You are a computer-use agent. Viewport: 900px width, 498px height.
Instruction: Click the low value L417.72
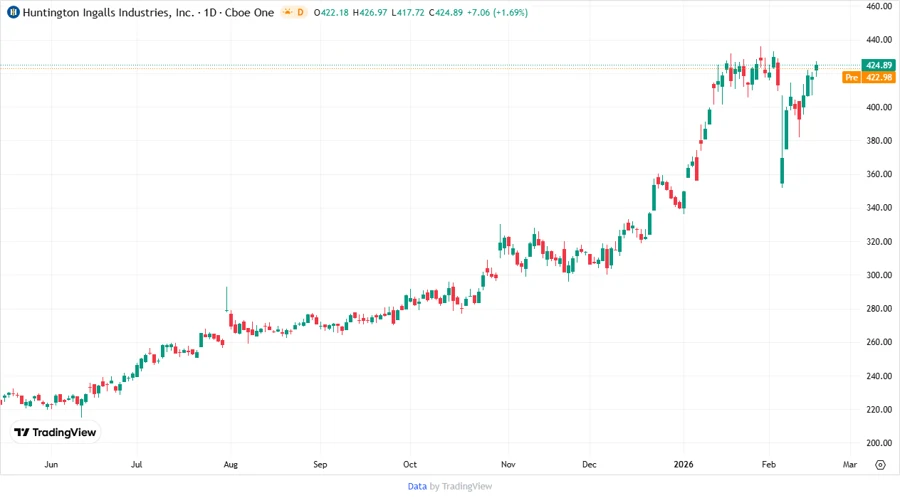[x=408, y=12]
